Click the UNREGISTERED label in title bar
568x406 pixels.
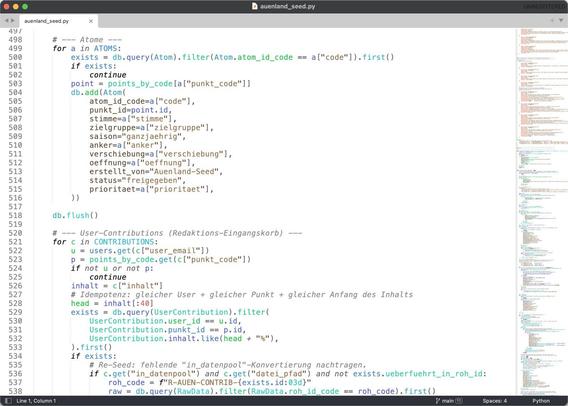click(544, 6)
